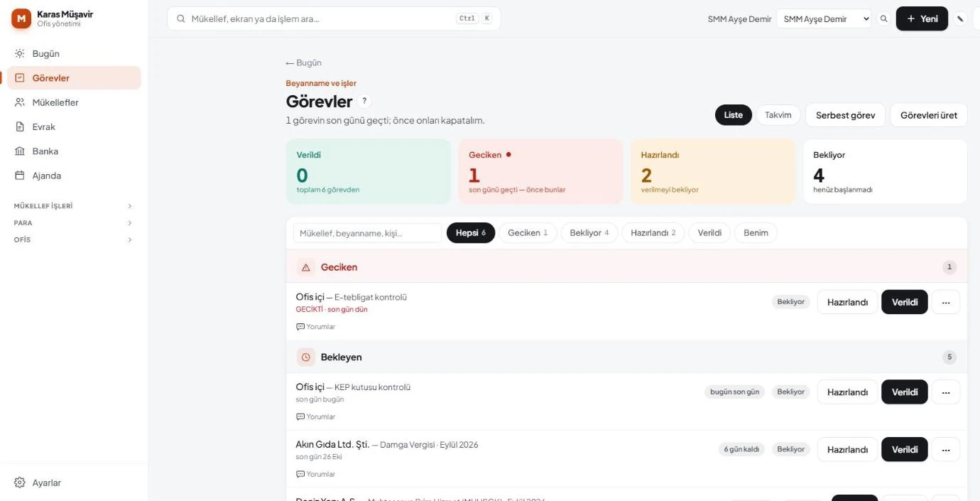The height and width of the screenshot is (501, 980).
Task: Mark Akın Gıda Damga Vergisi as Verildi
Action: pyautogui.click(x=905, y=449)
